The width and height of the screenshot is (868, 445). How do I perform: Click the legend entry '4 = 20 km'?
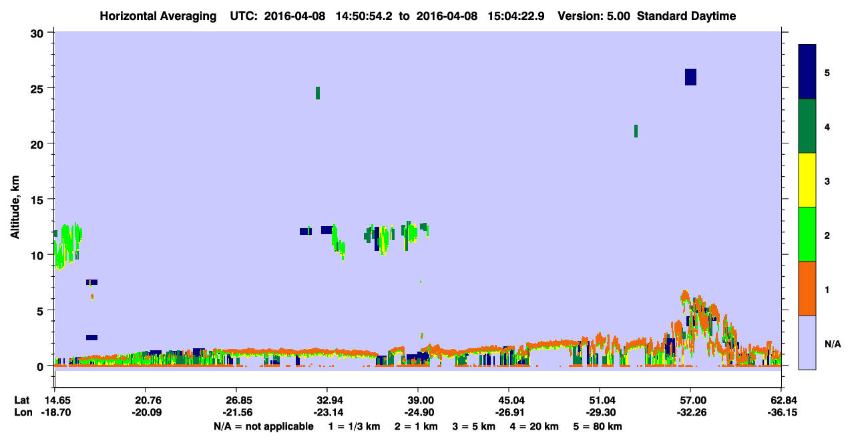point(533,426)
